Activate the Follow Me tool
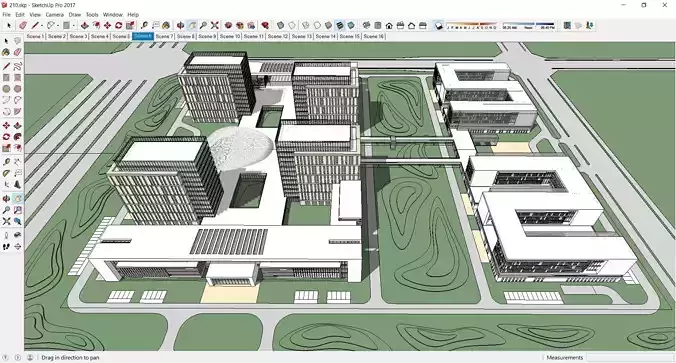 [17, 137]
